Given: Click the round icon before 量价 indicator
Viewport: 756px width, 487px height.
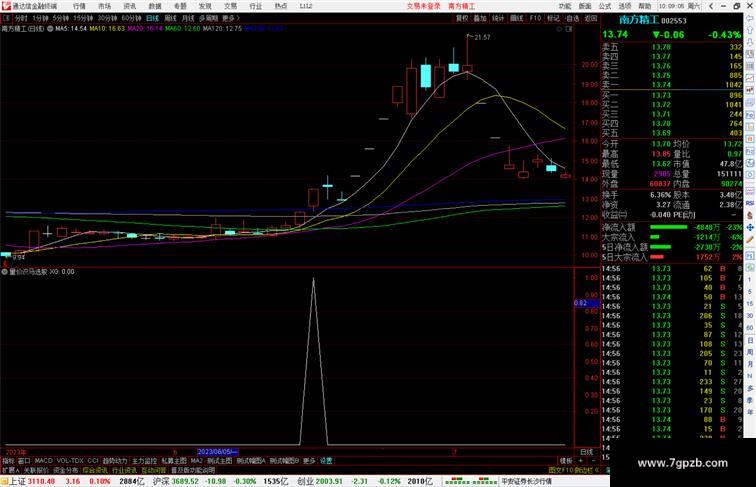Looking at the screenshot, I should click(4, 272).
